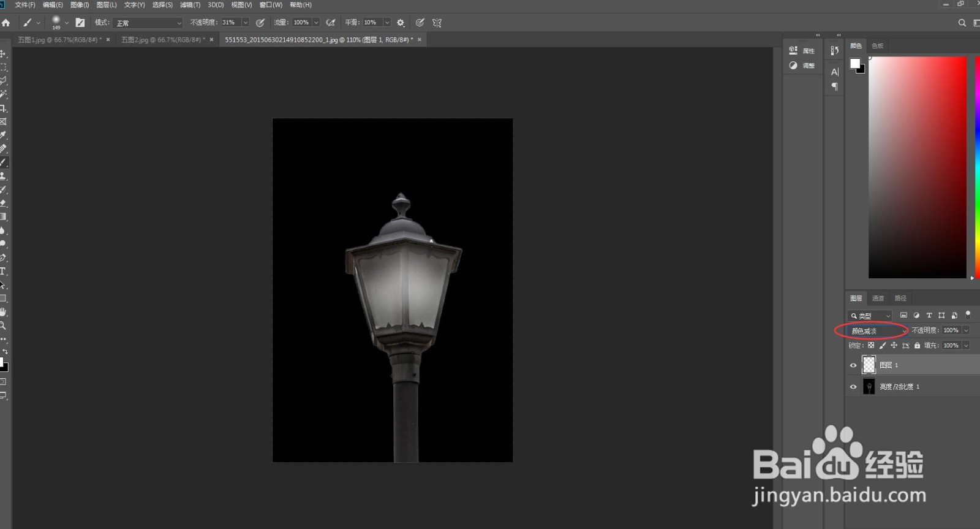980x529 pixels.
Task: Toggle lock image pixels brush icon
Action: (x=883, y=346)
